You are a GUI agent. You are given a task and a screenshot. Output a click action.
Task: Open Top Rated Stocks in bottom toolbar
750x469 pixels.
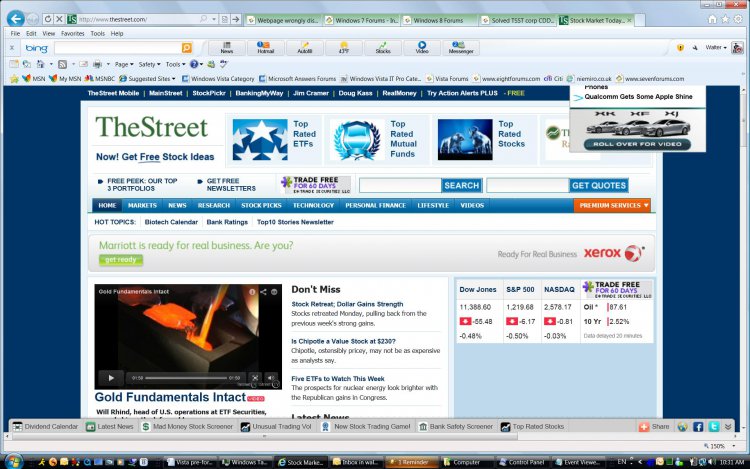tap(532, 426)
